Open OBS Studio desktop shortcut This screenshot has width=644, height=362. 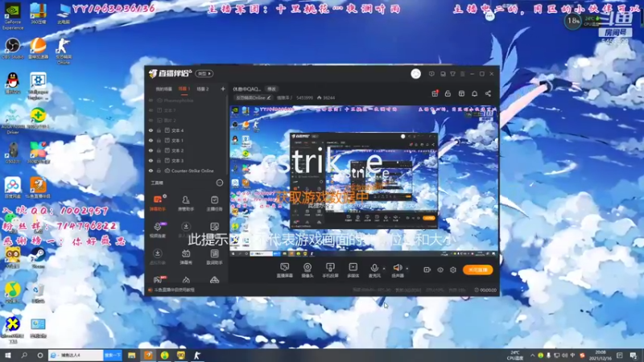click(13, 48)
